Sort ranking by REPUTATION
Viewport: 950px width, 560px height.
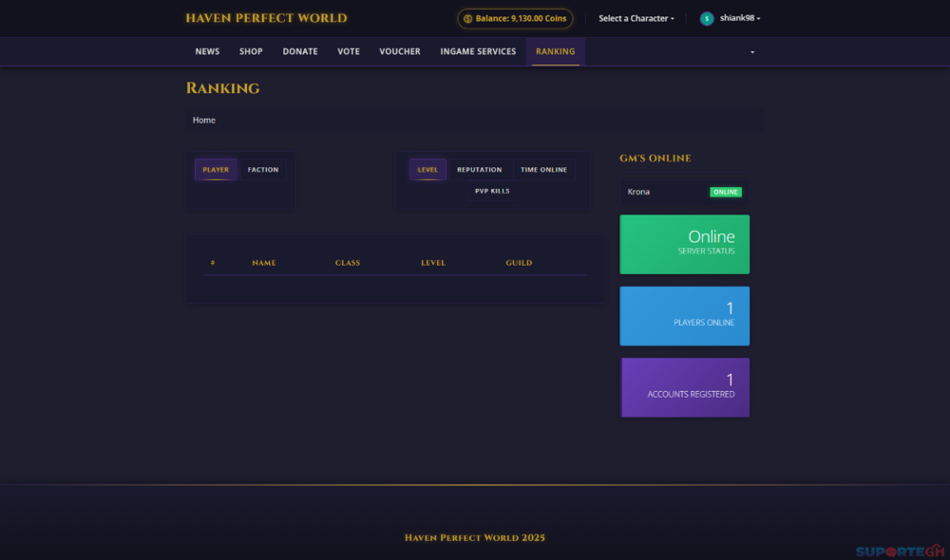click(x=480, y=169)
